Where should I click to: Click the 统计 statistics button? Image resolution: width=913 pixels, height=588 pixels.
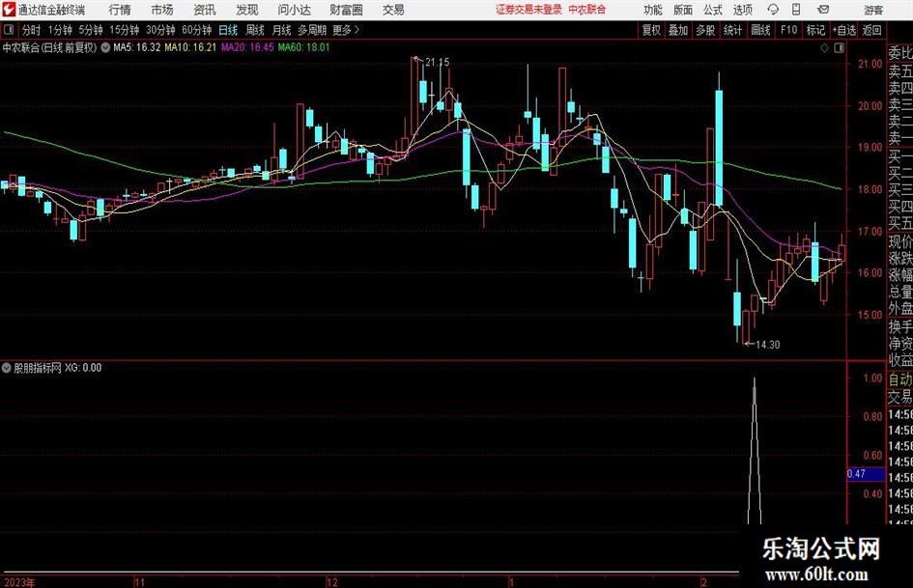(732, 30)
